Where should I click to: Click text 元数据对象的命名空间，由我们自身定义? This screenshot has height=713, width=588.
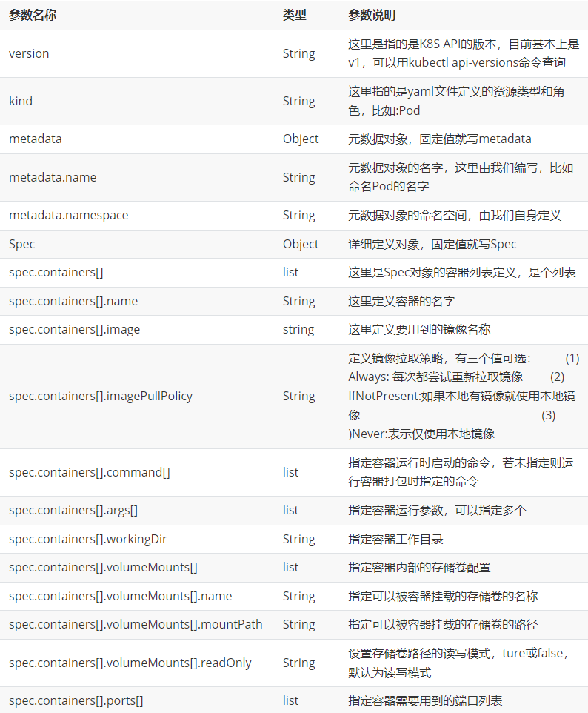pos(455,215)
